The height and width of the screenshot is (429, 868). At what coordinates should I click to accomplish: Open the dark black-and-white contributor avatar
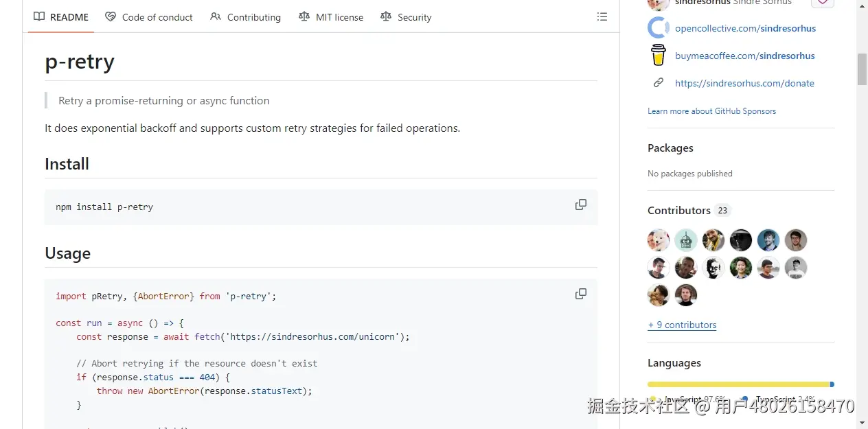741,240
